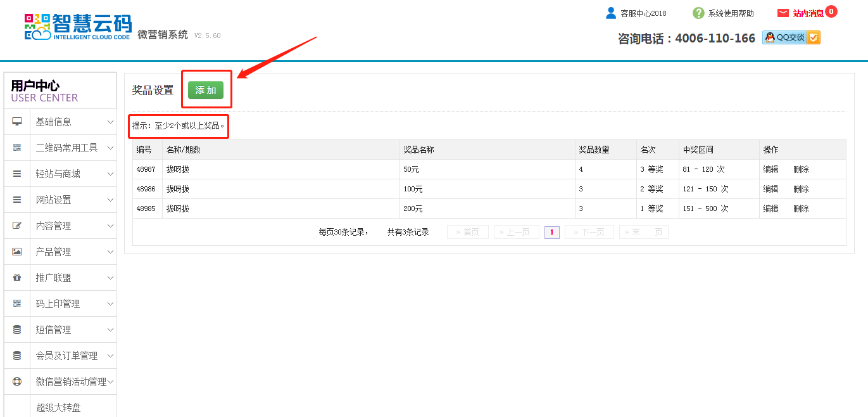Delete the 200元 prize row

[x=801, y=208]
